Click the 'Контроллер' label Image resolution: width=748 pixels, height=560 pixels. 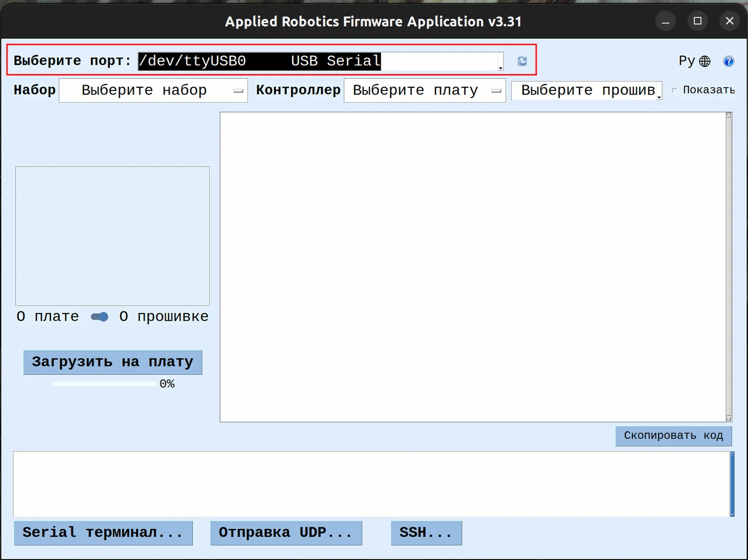[x=298, y=90]
